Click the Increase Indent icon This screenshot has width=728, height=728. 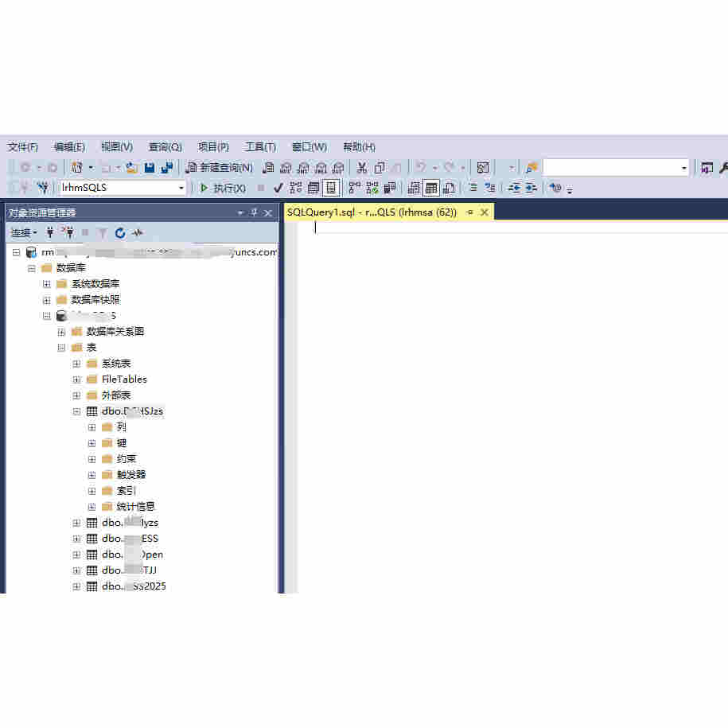click(531, 188)
